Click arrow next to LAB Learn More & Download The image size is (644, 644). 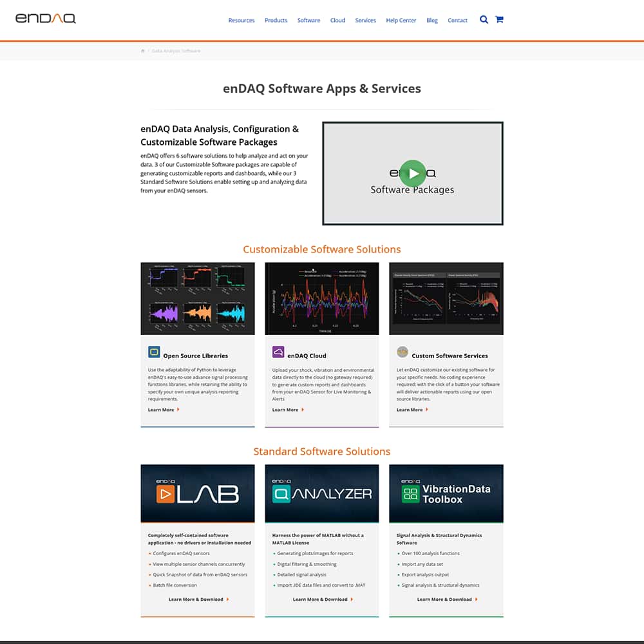tap(227, 599)
